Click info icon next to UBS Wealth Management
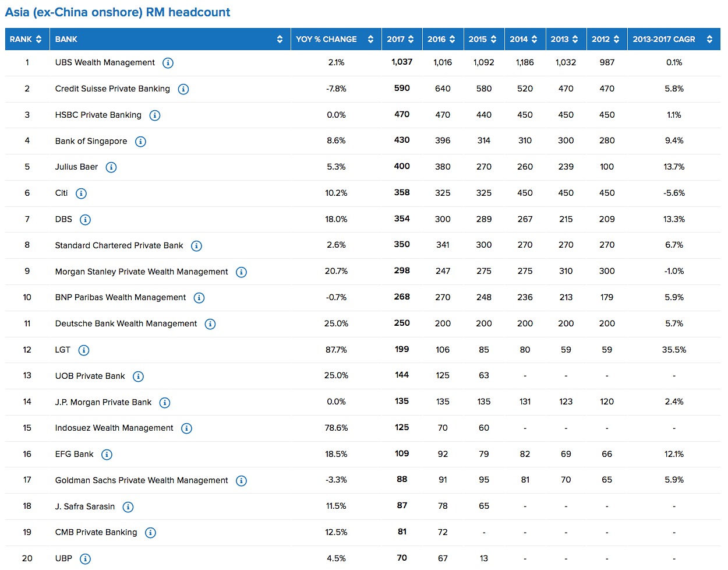The image size is (728, 570). [168, 63]
